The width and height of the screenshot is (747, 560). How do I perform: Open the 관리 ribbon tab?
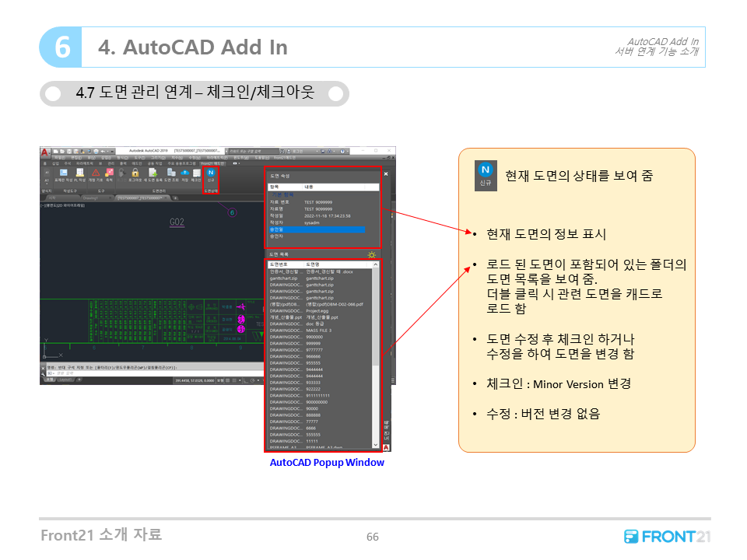point(111,163)
